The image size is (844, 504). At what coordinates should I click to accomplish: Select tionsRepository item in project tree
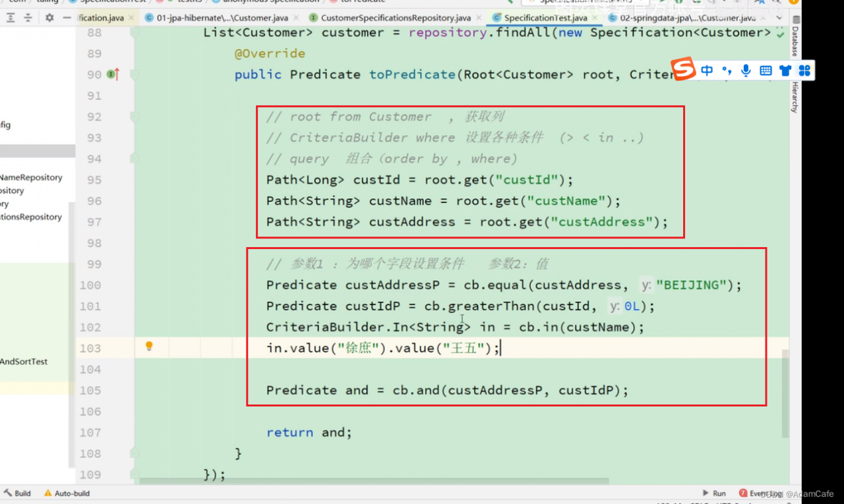[x=31, y=217]
